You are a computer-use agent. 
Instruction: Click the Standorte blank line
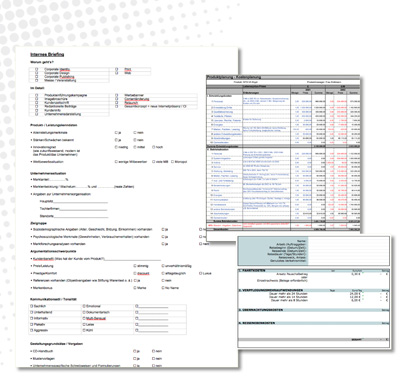point(81,217)
